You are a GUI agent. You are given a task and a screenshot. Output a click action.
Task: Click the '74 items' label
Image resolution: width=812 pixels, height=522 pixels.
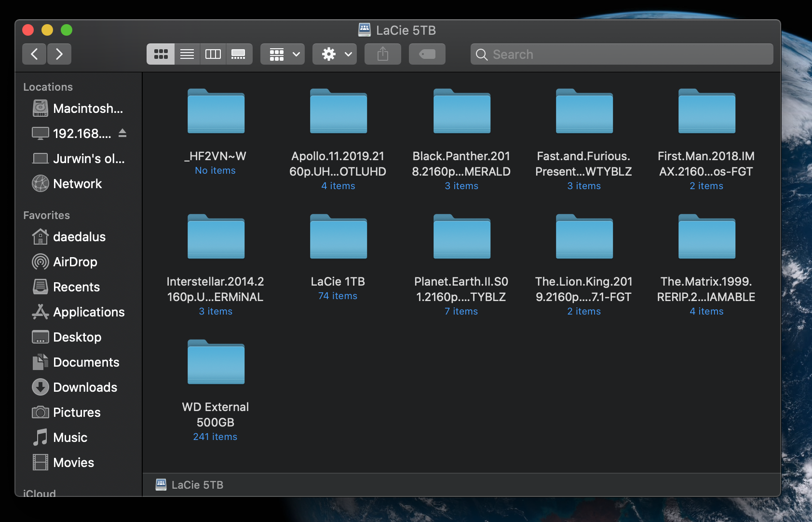pos(338,296)
